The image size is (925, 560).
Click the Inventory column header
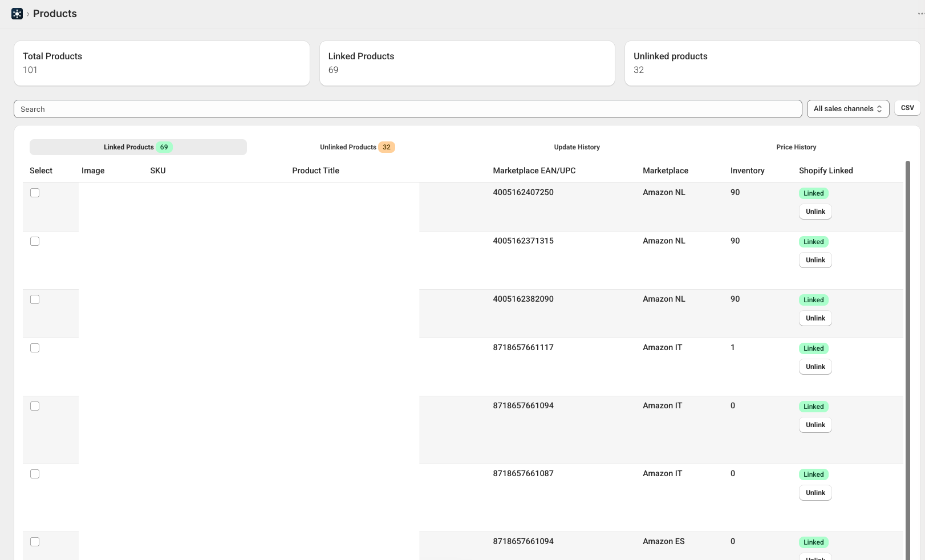747,171
